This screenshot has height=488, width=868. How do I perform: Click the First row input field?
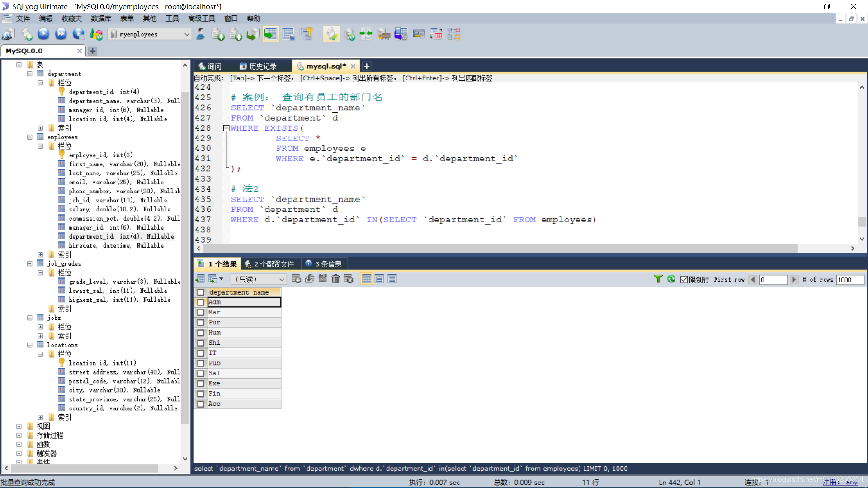click(x=773, y=280)
